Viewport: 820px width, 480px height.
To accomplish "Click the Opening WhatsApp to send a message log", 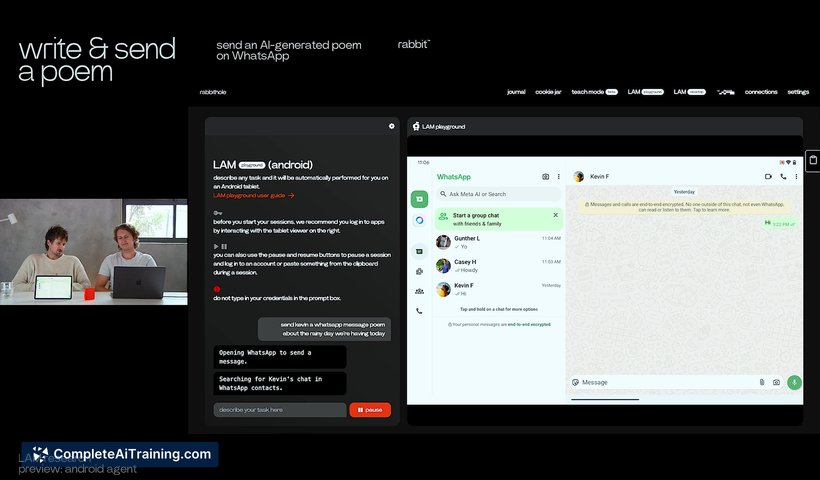I will point(280,357).
